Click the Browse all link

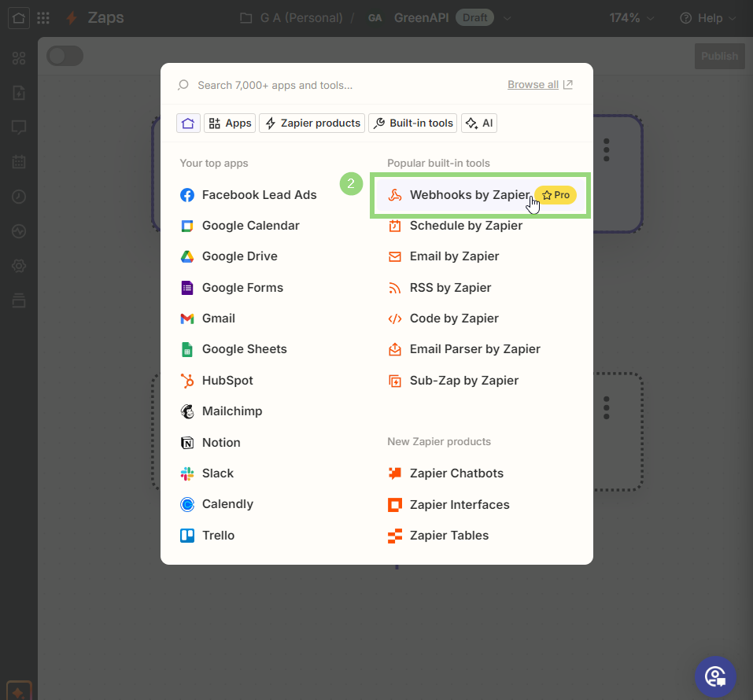(x=533, y=84)
